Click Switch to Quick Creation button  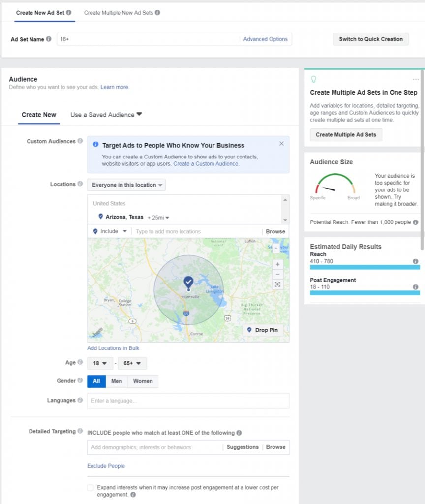click(370, 39)
